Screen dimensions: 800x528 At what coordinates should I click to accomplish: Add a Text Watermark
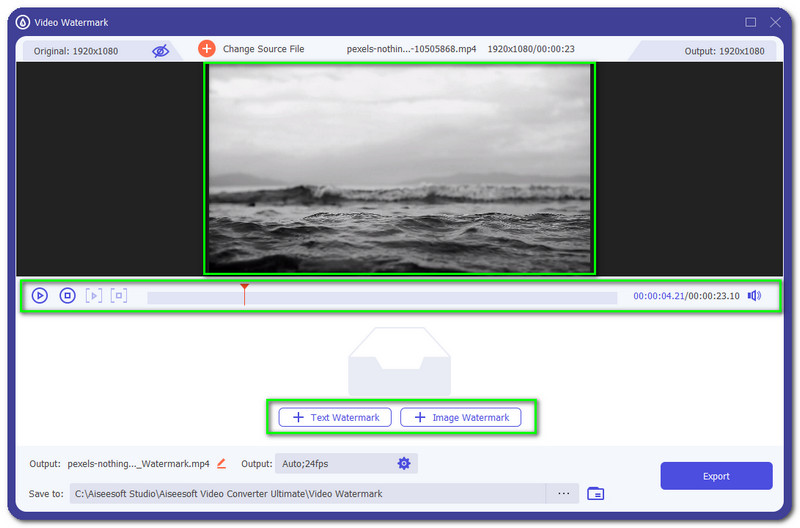[x=334, y=417]
